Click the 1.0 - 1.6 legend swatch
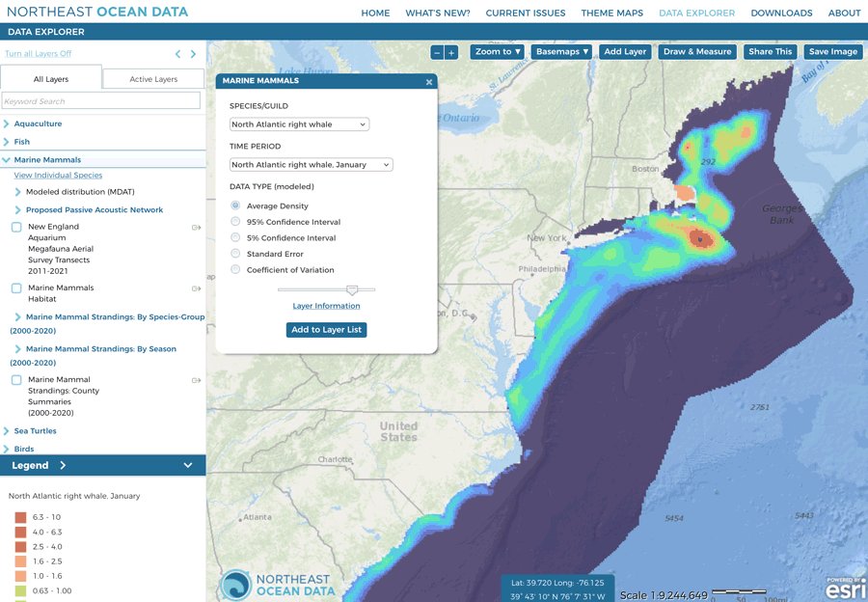This screenshot has width=868, height=602. pyautogui.click(x=20, y=576)
